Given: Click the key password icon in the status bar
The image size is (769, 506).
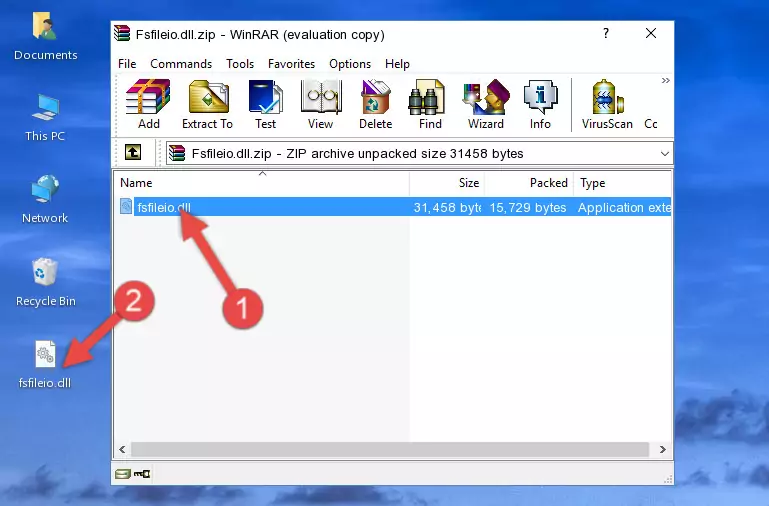Looking at the screenshot, I should [142, 474].
